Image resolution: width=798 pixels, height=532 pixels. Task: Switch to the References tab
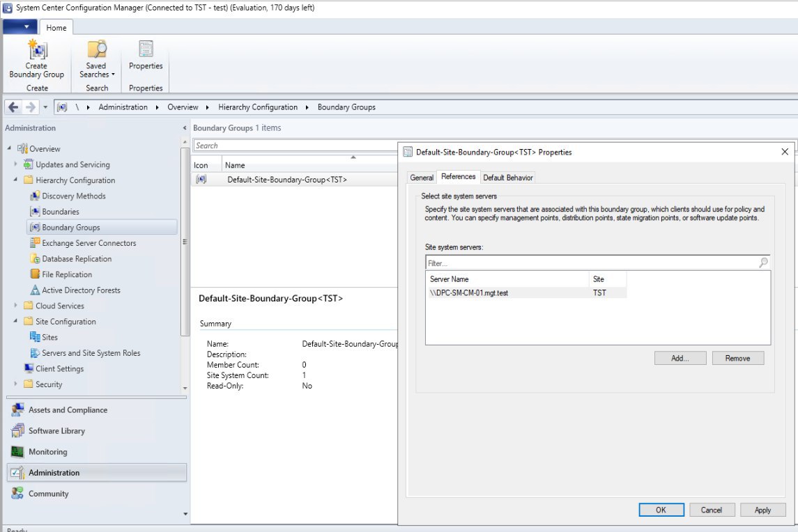point(458,176)
